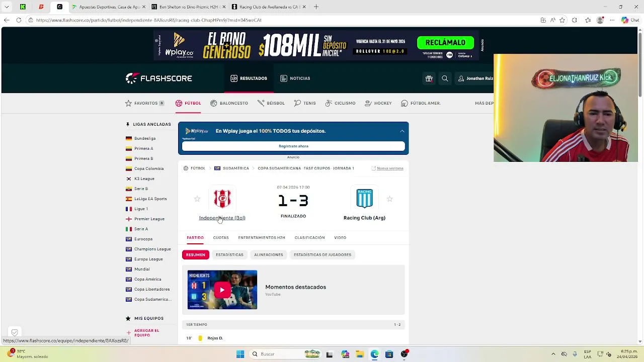Select Baloncesto in sports menu
Screen dimensions: 644x362
click(x=229, y=103)
